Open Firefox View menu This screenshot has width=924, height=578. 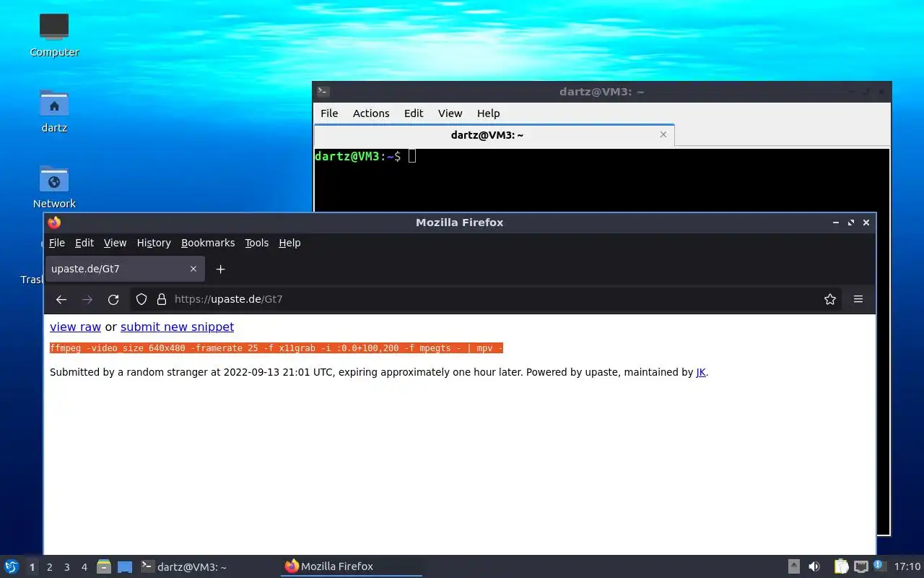[115, 243]
